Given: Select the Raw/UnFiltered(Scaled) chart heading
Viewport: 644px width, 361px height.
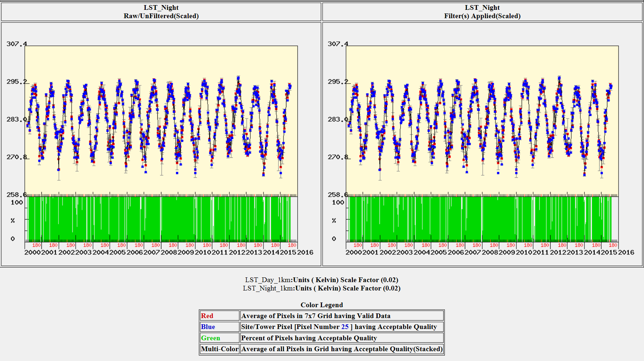Looking at the screenshot, I should (x=161, y=16).
